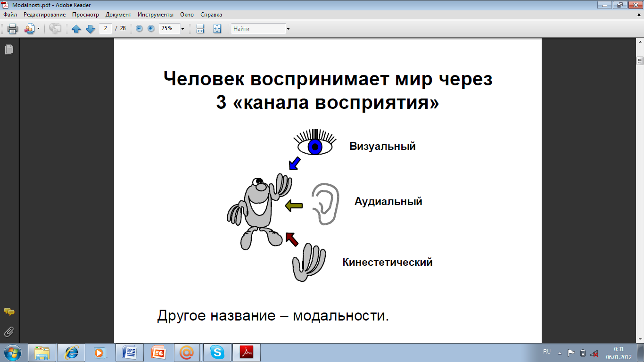644x362 pixels.
Task: Go to next page with down arrow
Action: pyautogui.click(x=90, y=29)
